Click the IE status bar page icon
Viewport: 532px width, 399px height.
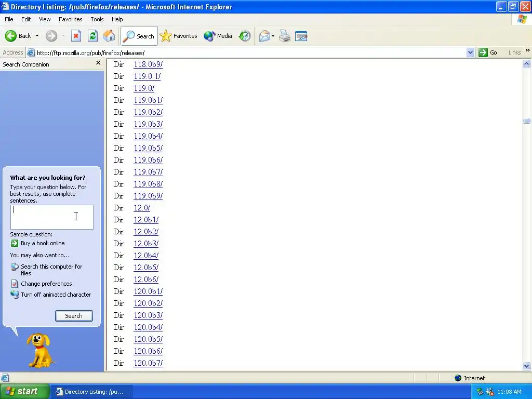[x=5, y=378]
